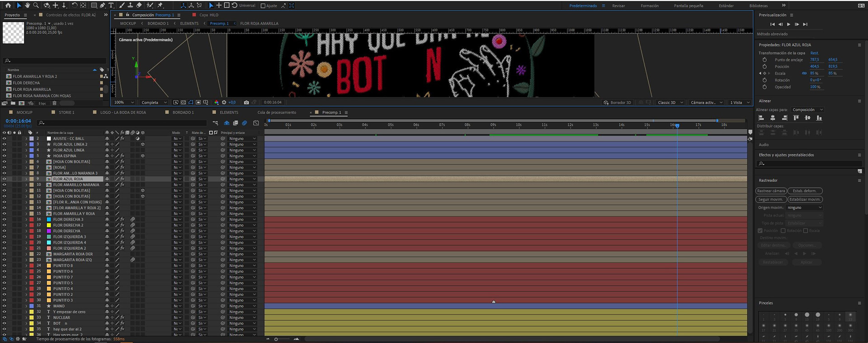Click the yellow label swatch of NUCLEAR layer
Viewport: 868px width, 343px height.
pyautogui.click(x=32, y=317)
